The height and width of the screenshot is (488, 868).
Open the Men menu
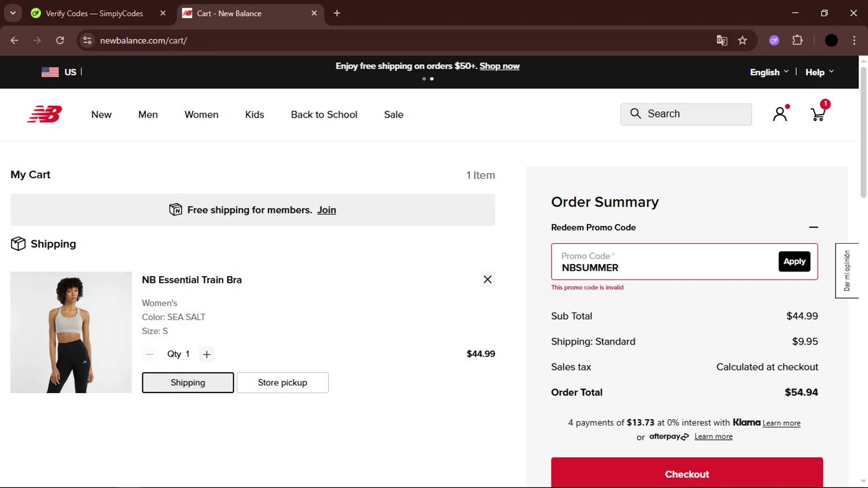click(x=148, y=115)
